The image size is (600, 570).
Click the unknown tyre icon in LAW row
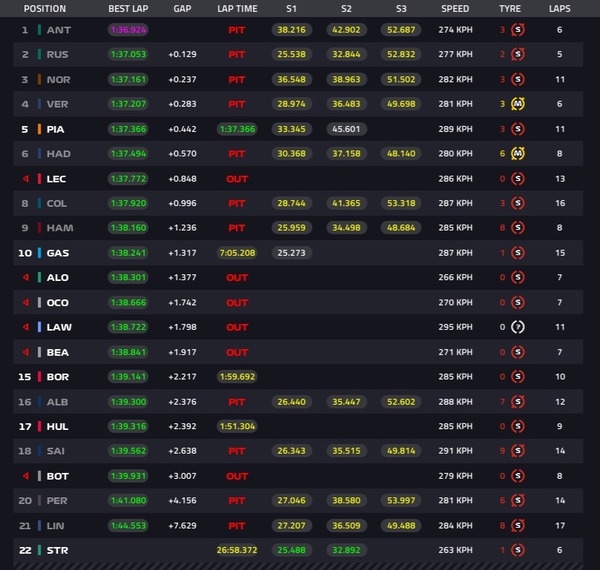(517, 327)
